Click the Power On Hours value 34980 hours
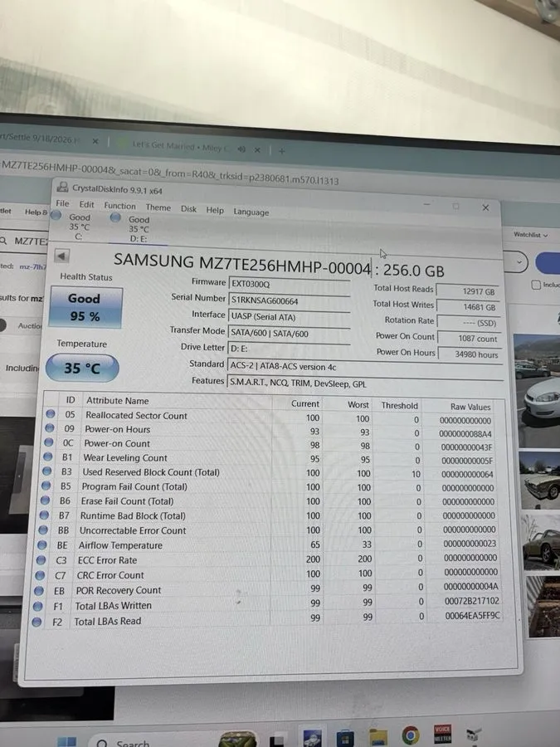The height and width of the screenshot is (747, 560). tap(470, 354)
